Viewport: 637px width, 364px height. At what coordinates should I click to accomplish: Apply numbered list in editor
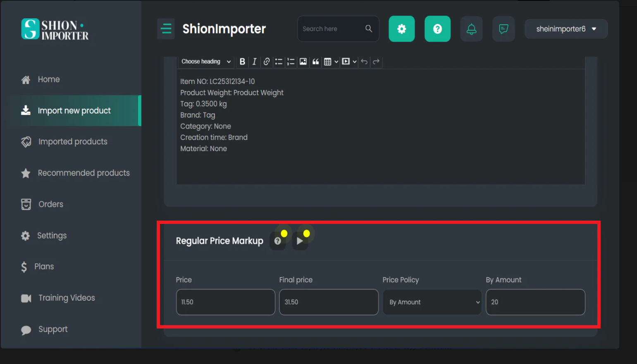(291, 62)
